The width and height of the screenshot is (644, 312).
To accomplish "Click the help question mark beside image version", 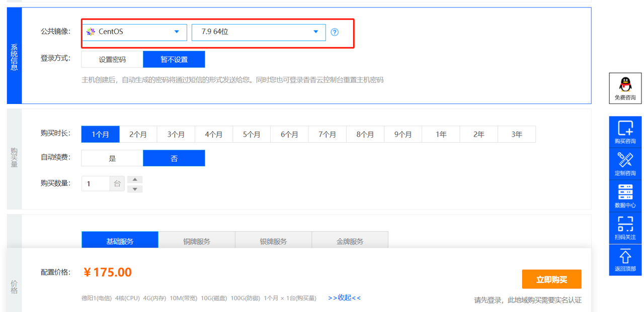I will click(335, 32).
